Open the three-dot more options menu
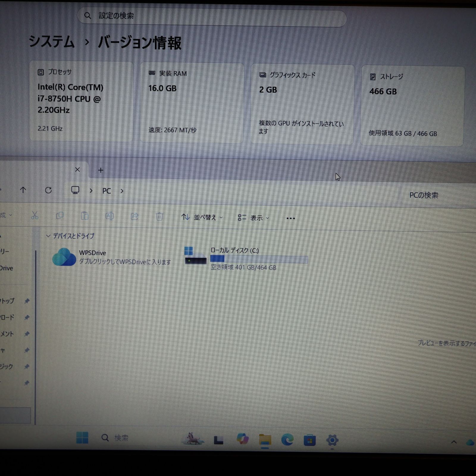 (291, 218)
